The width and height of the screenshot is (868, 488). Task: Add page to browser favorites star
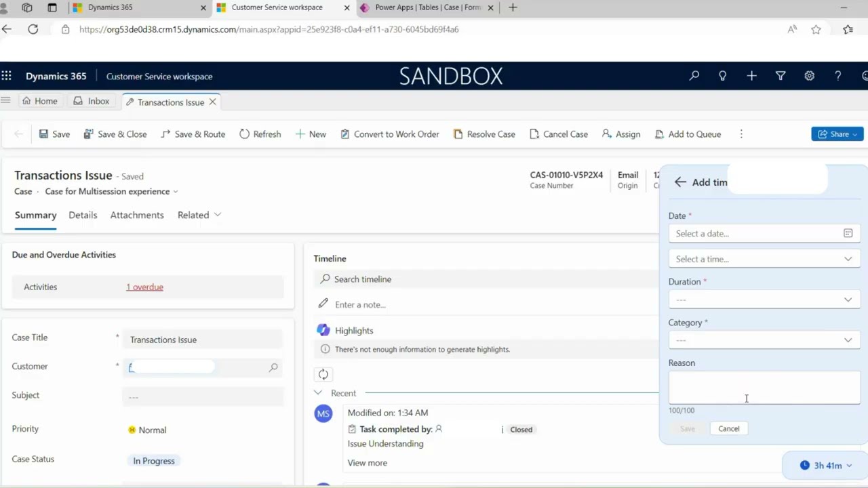point(816,29)
